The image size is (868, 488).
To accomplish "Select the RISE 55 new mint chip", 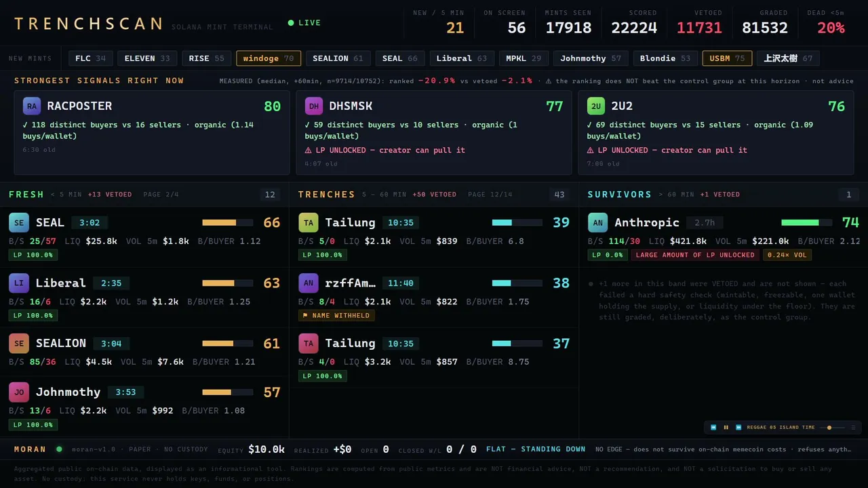I will tap(207, 58).
